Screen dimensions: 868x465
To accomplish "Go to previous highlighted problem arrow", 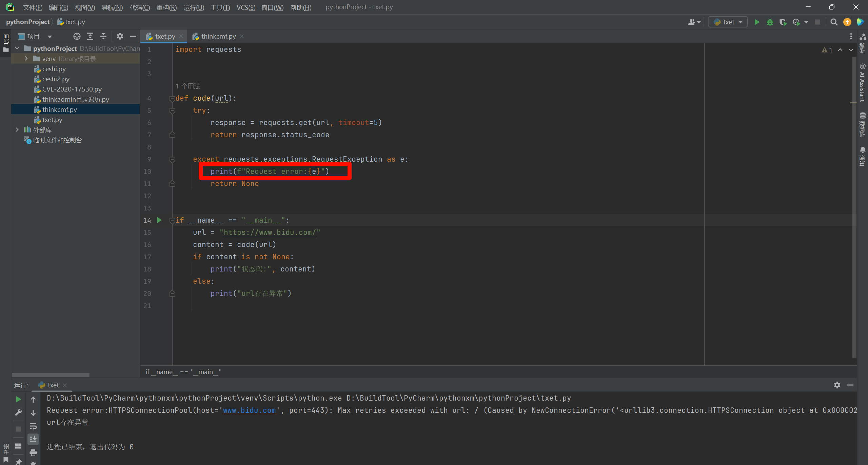I will (840, 50).
